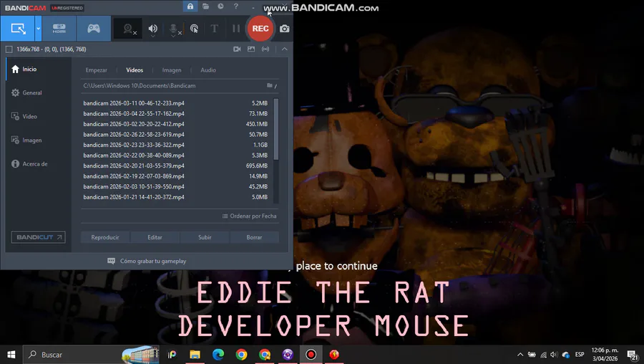Select bandicam 2026-03-11 00-46-12-233.mp4
This screenshot has width=644, height=364.
click(175, 103)
